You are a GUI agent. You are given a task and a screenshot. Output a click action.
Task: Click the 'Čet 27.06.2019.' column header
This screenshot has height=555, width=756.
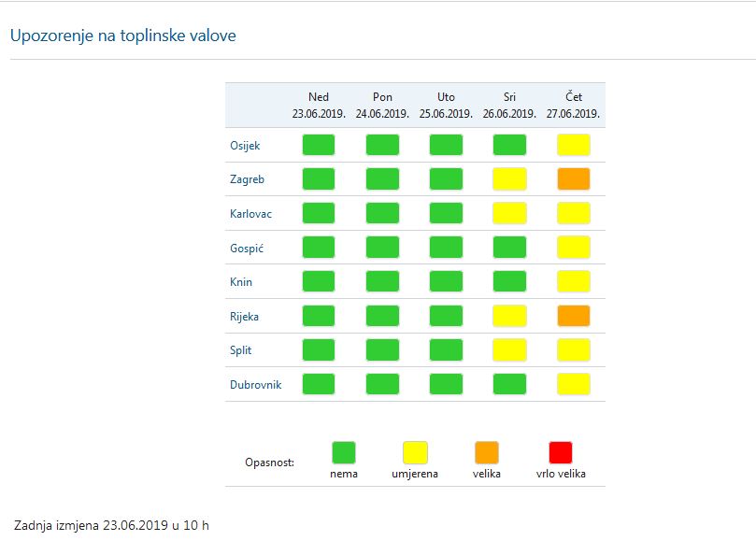click(573, 106)
